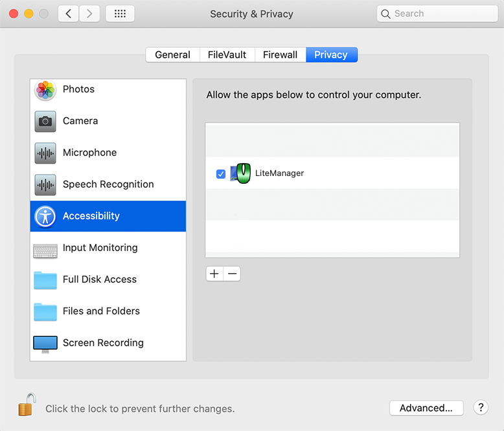Click the Files and Folders folder icon

pyautogui.click(x=45, y=312)
